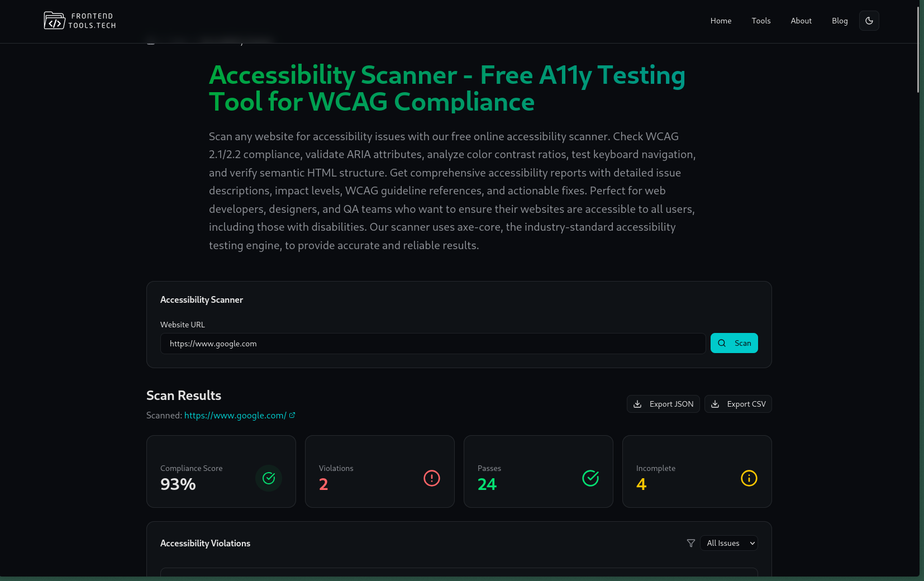Image resolution: width=924 pixels, height=581 pixels.
Task: Open the Frontend Tools.tech logo
Action: point(80,21)
